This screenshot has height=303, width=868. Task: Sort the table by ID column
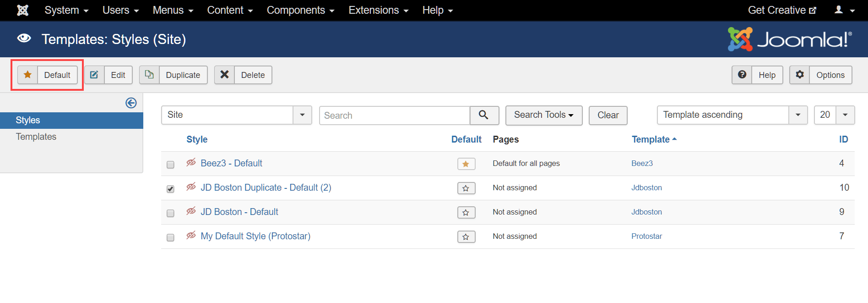[x=843, y=139]
